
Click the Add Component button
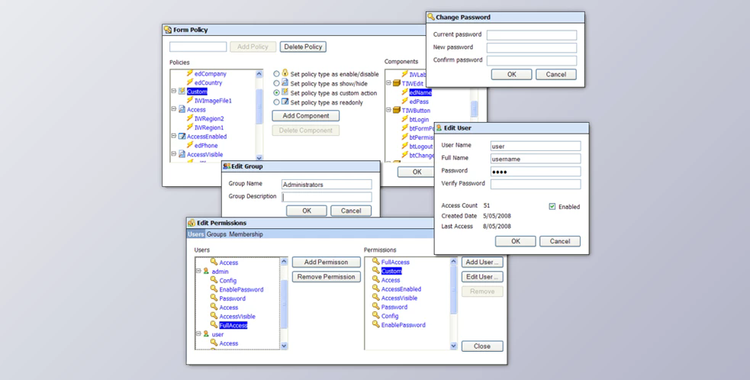[x=306, y=116]
